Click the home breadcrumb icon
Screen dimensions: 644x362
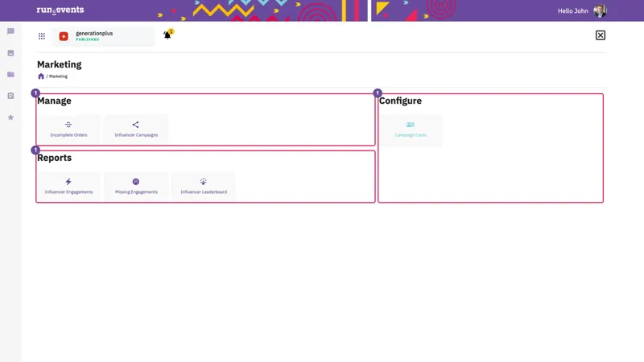pos(41,76)
